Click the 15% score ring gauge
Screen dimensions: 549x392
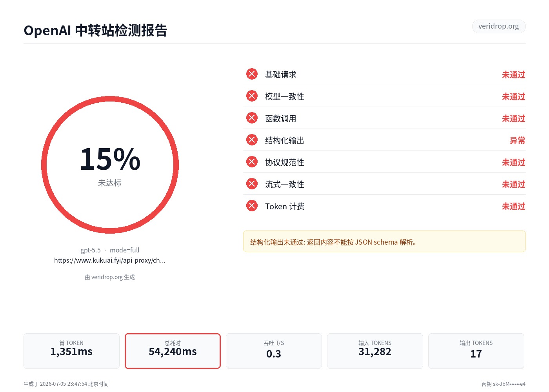110,165
